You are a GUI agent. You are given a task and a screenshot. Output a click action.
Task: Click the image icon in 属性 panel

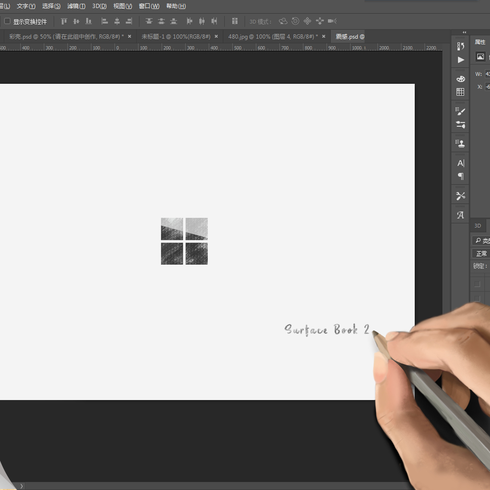(x=480, y=57)
